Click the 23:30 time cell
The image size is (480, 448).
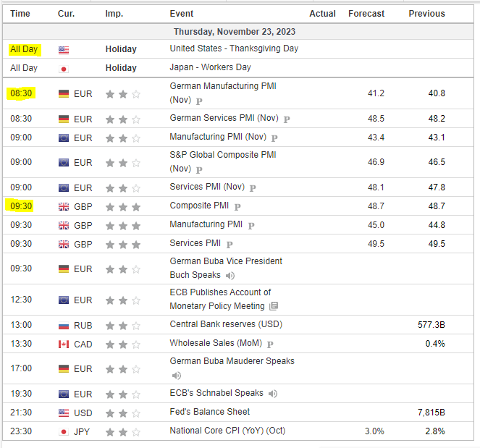point(21,431)
